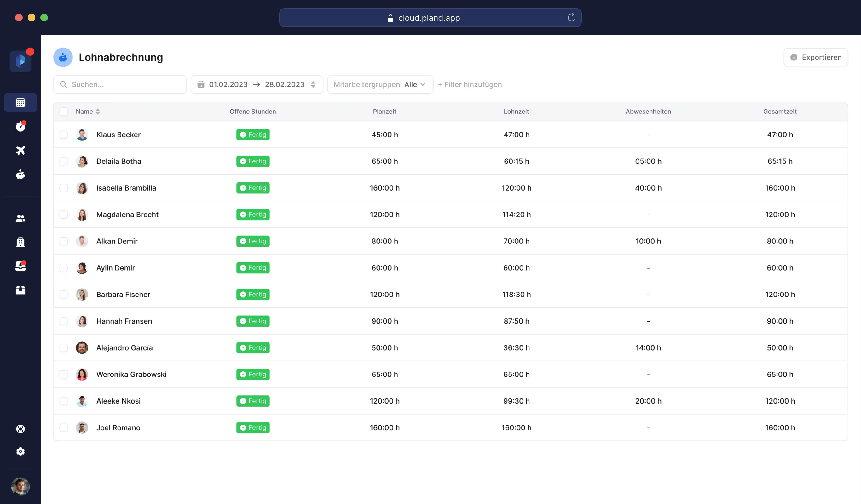861x504 pixels.
Task: Click Alejandro García's avatar photo
Action: coord(82,348)
